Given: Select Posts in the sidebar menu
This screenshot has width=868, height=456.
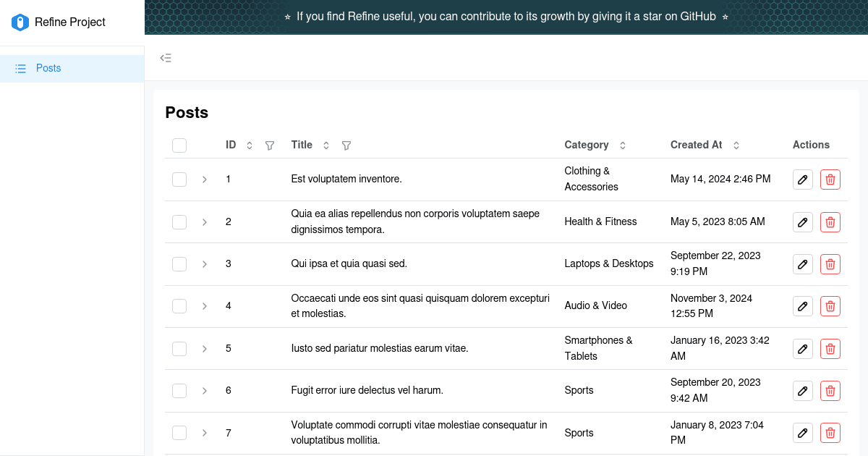Looking at the screenshot, I should point(48,67).
